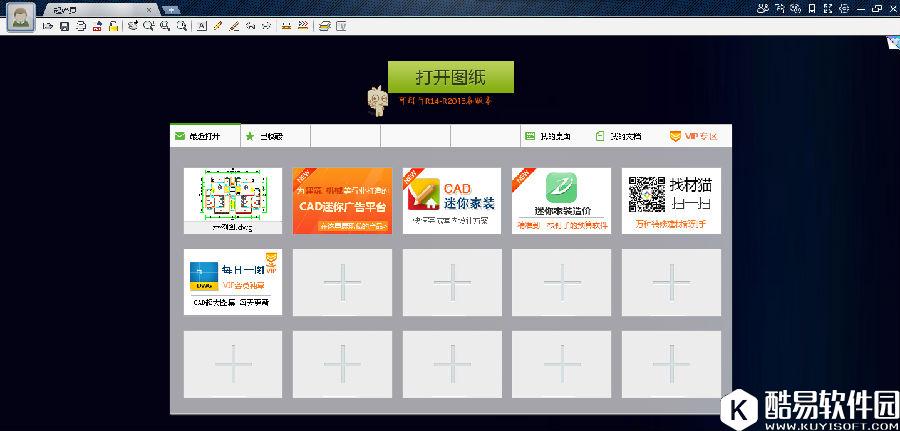
Task: Click the floppy disk save icon
Action: (65, 26)
